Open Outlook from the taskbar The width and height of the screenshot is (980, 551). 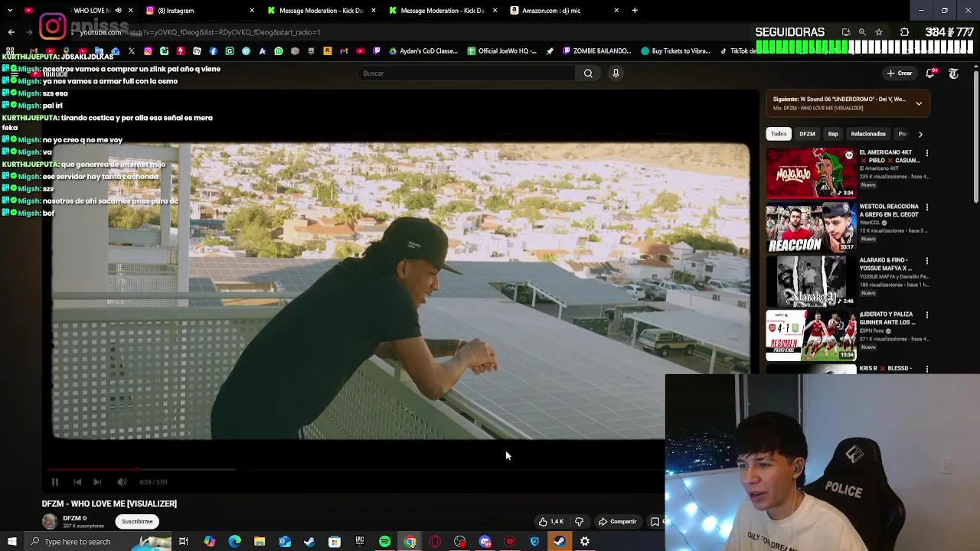pyautogui.click(x=284, y=542)
